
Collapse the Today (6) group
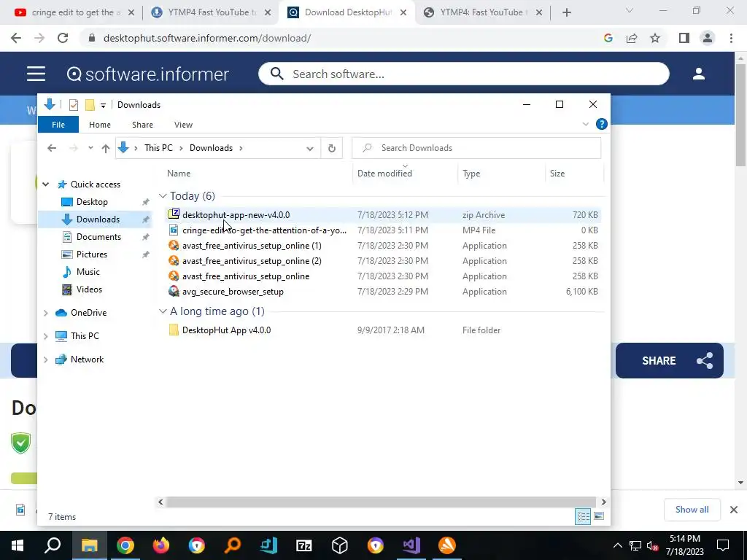point(163,195)
